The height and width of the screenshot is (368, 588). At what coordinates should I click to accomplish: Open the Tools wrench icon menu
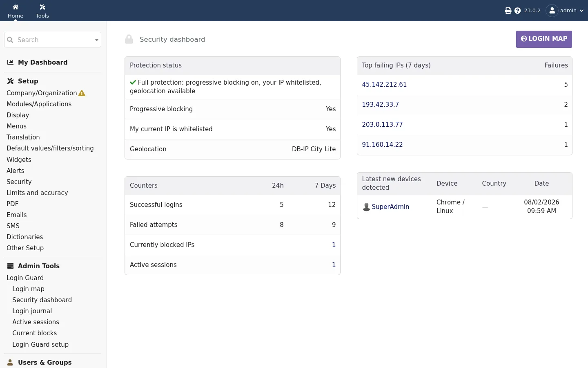(x=42, y=7)
